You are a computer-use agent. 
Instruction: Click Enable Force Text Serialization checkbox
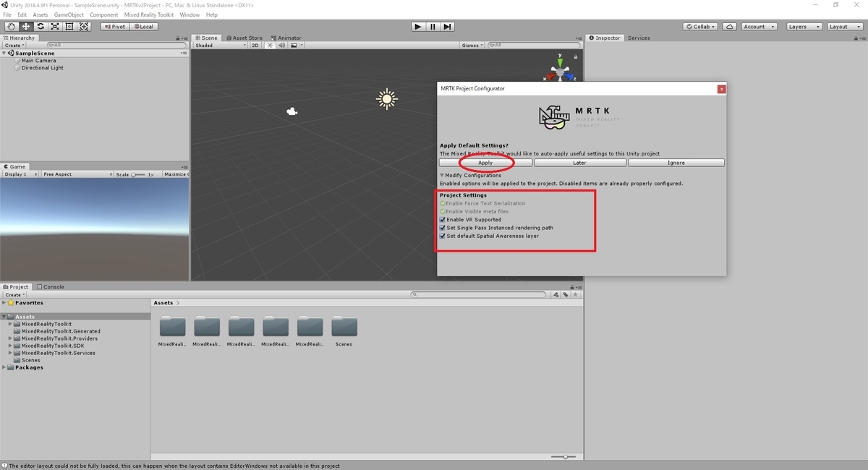coord(443,204)
